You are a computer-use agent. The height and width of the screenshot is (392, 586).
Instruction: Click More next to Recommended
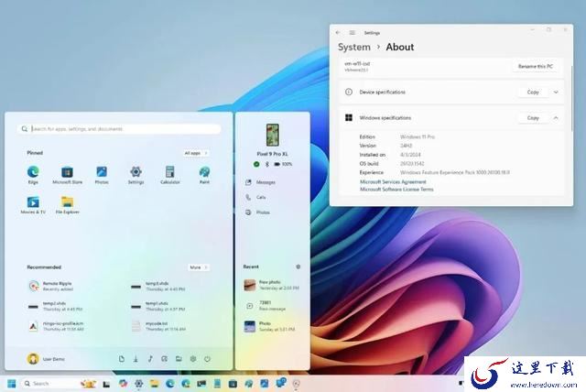click(x=199, y=267)
